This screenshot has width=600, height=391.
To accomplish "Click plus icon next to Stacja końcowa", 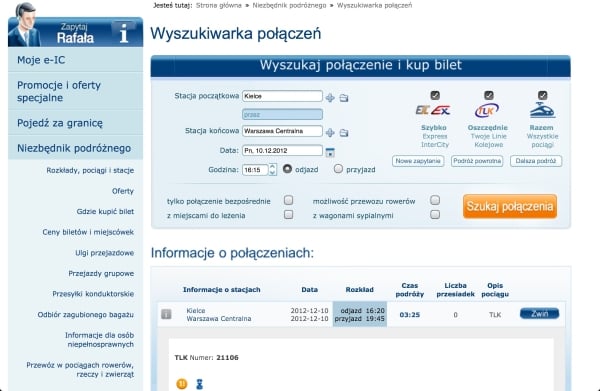I will 330,133.
